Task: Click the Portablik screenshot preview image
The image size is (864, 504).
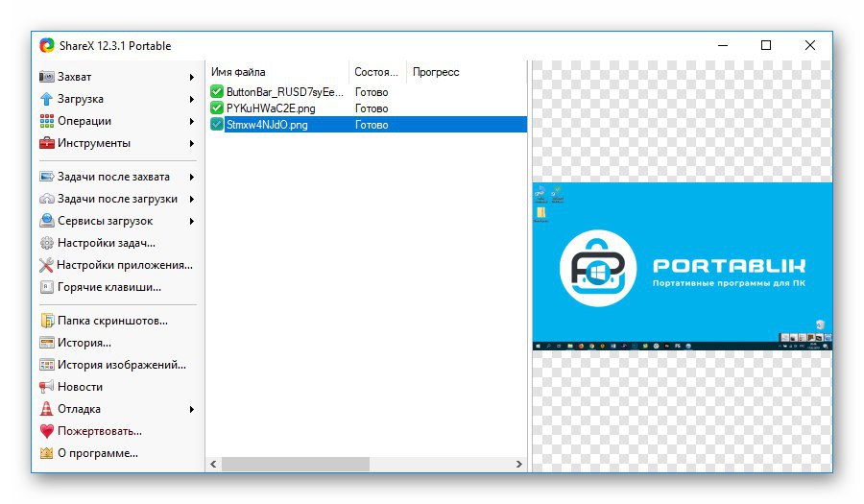Action: pyautogui.click(x=683, y=267)
